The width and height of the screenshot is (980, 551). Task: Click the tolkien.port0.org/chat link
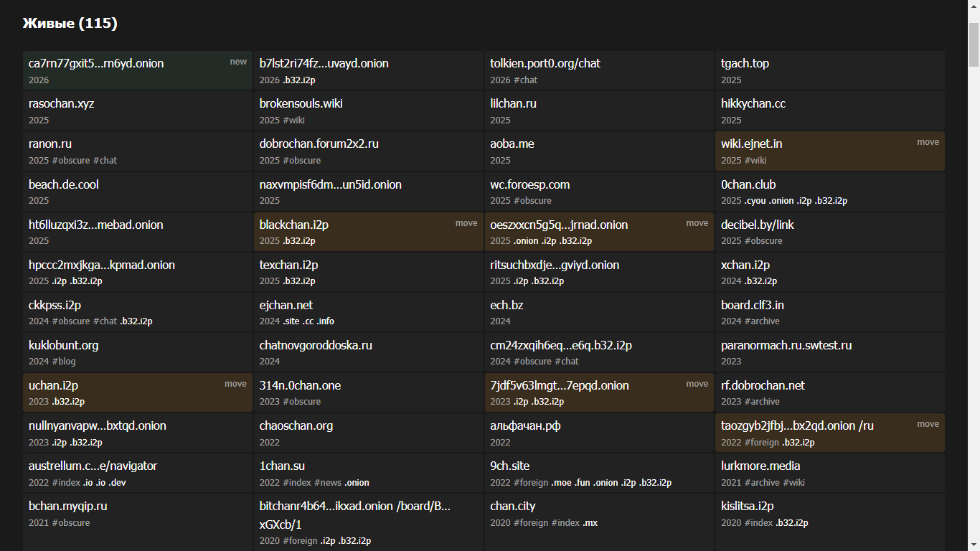[545, 63]
